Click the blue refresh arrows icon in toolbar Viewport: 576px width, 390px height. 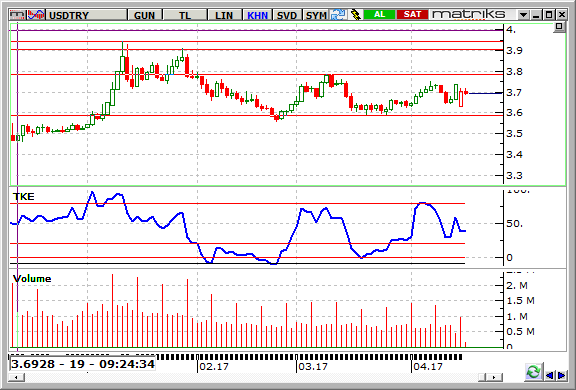[x=338, y=15]
